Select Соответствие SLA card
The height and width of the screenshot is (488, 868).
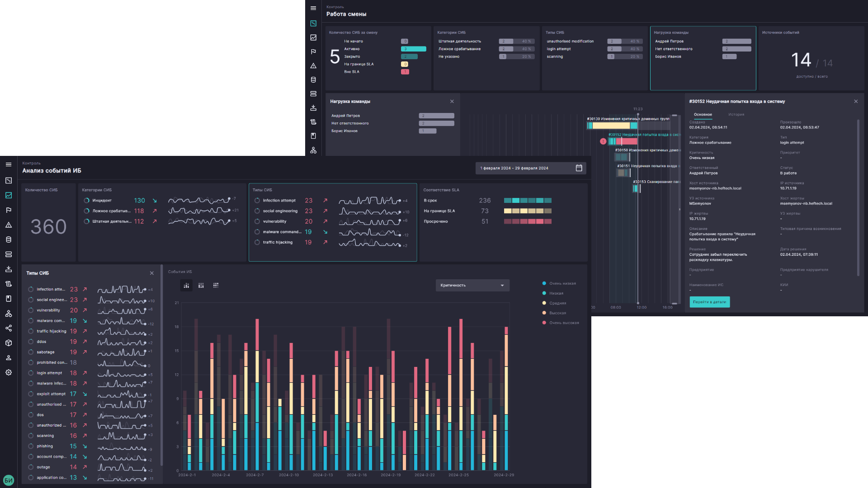click(504, 222)
